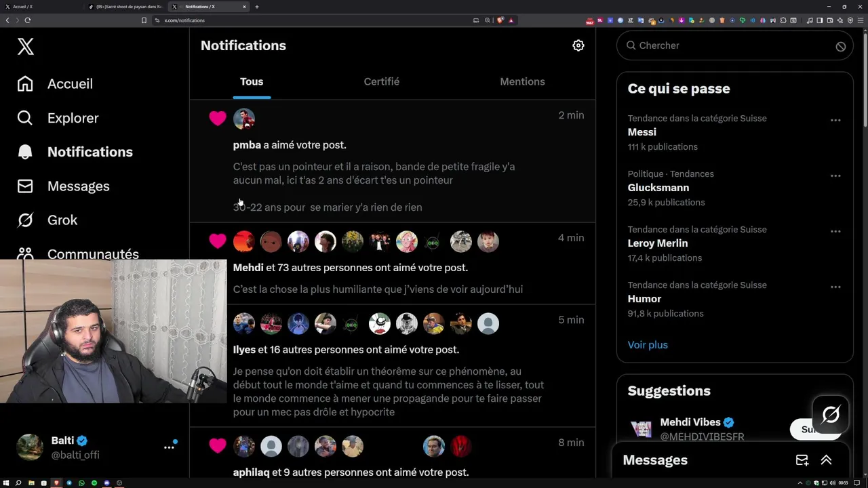
Task: Click the Chercher search field
Action: pyautogui.click(x=735, y=45)
